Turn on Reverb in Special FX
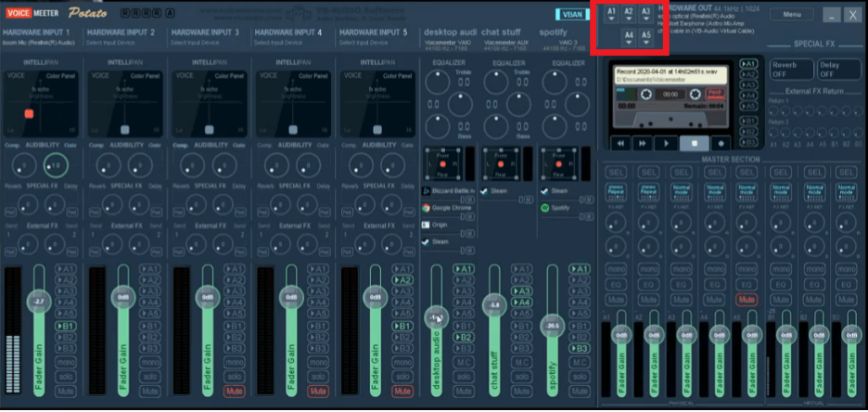This screenshot has width=868, height=412. coord(792,70)
